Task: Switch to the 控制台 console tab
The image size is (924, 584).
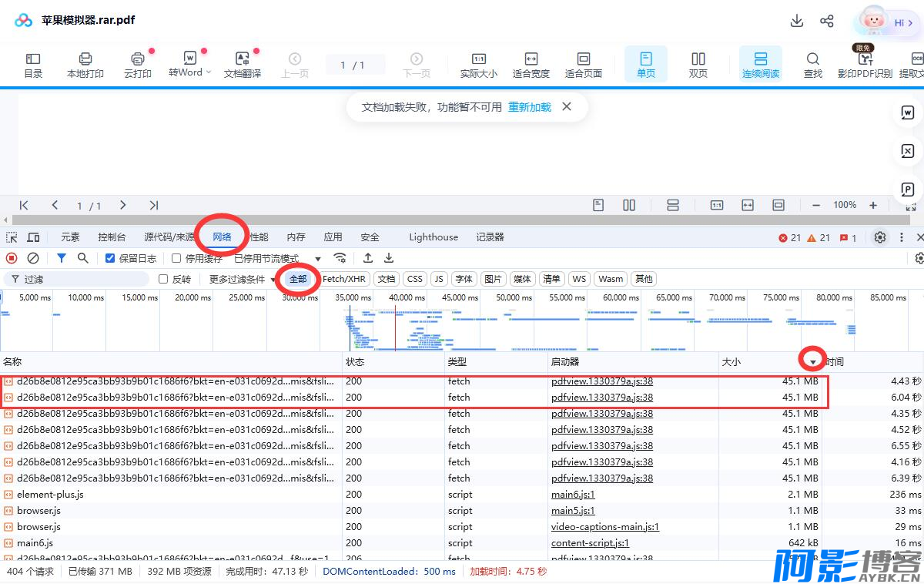Action: tap(112, 237)
